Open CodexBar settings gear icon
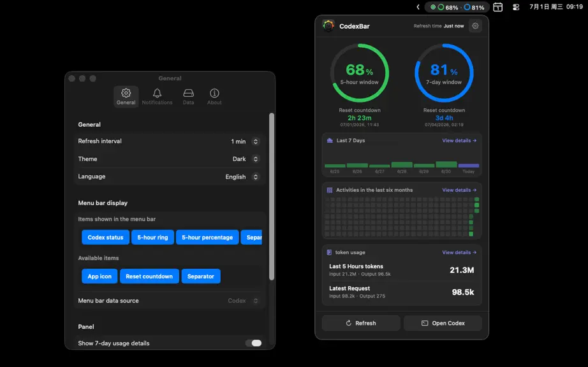The image size is (588, 367). pyautogui.click(x=475, y=26)
